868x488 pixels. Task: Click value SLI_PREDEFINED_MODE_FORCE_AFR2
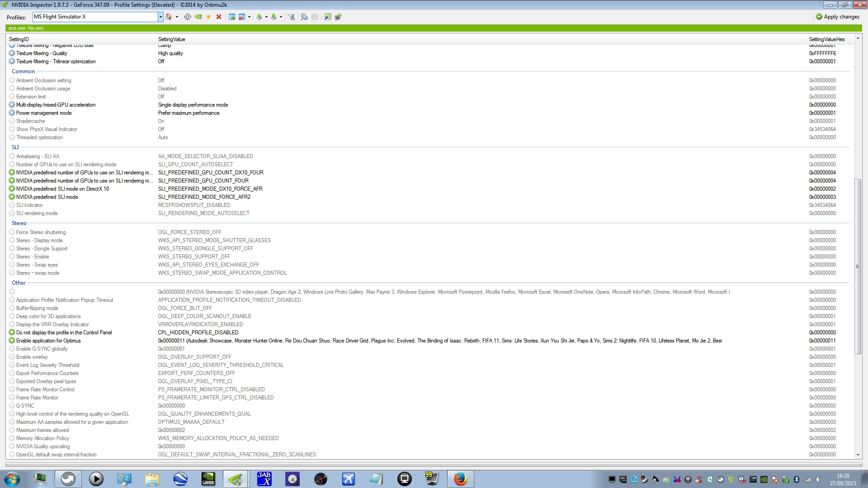204,197
